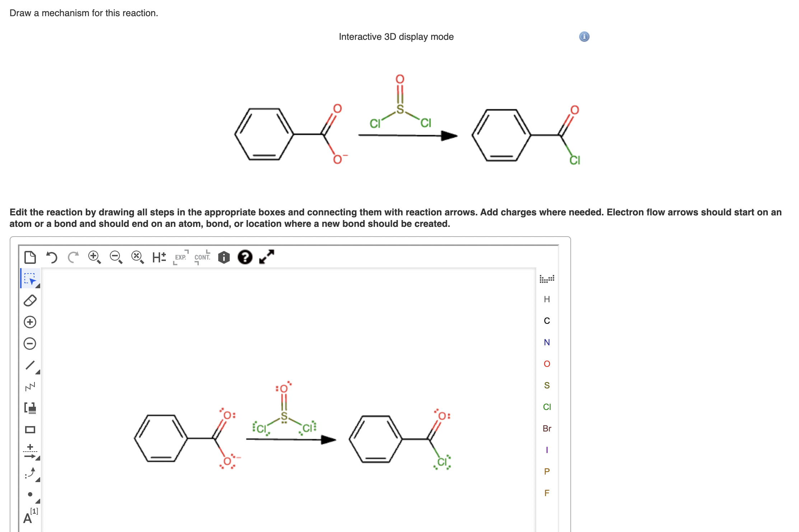Screen dimensions: 799x532
Task: Click the Undo arrow in the editor toolbar
Action: (52, 257)
